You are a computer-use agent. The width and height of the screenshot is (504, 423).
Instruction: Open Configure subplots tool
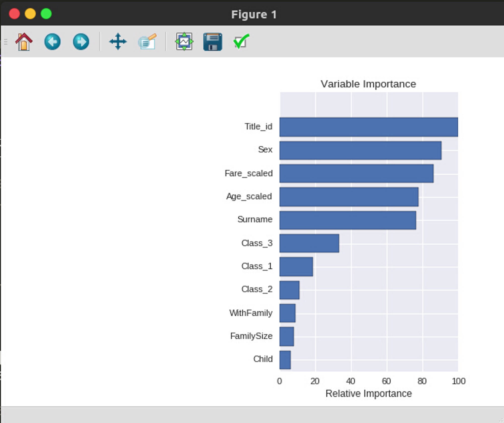(184, 42)
